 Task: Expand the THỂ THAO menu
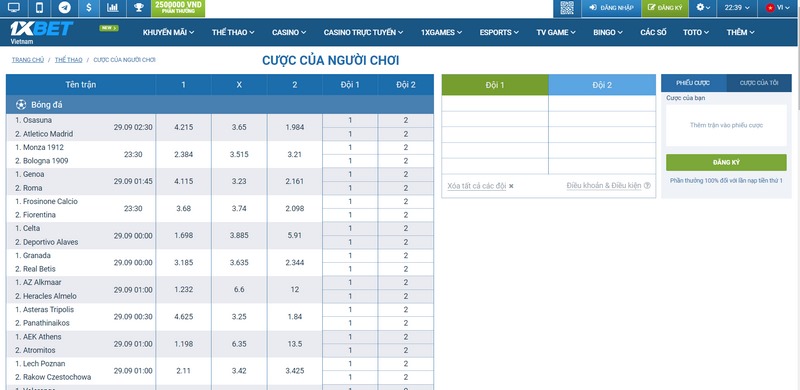233,32
